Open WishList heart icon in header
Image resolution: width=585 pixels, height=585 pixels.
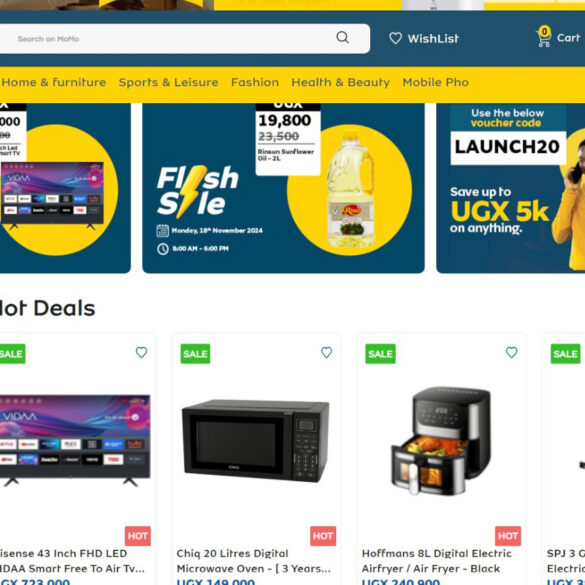coord(395,38)
